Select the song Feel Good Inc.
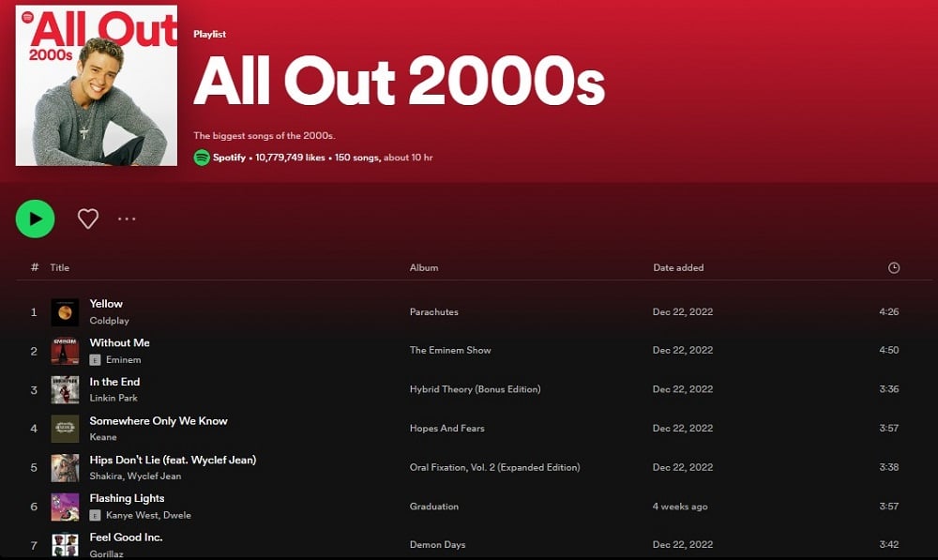Image resolution: width=938 pixels, height=560 pixels. coord(127,537)
